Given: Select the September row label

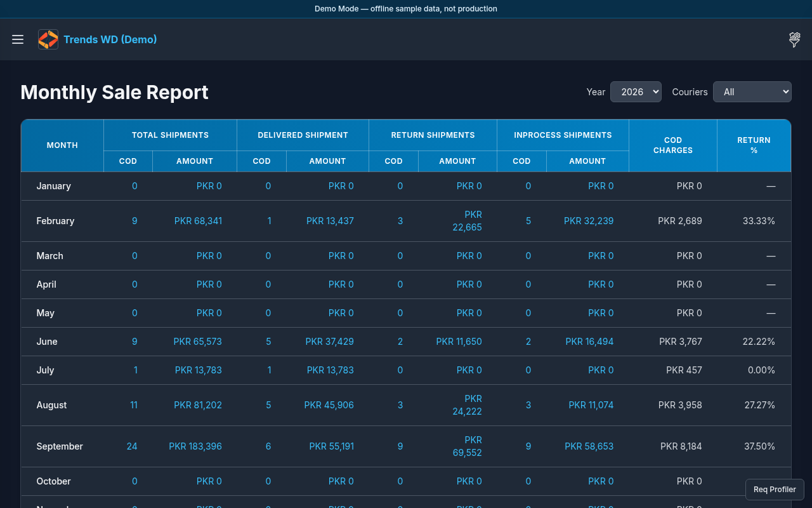Looking at the screenshot, I should pos(60,446).
